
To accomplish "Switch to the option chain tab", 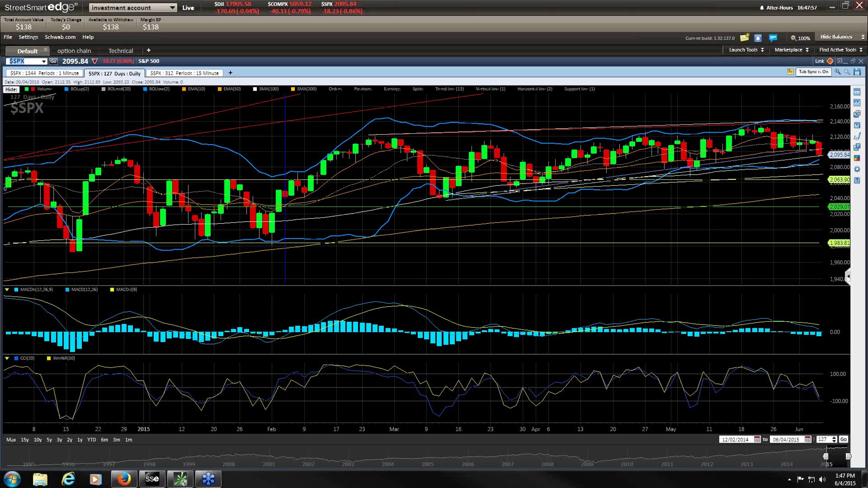I will pos(74,51).
